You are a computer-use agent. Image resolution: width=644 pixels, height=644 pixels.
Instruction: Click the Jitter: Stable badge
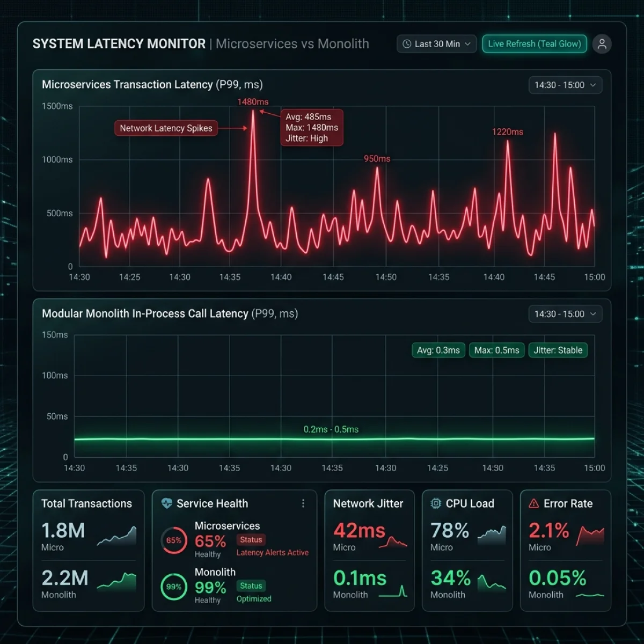coord(558,350)
